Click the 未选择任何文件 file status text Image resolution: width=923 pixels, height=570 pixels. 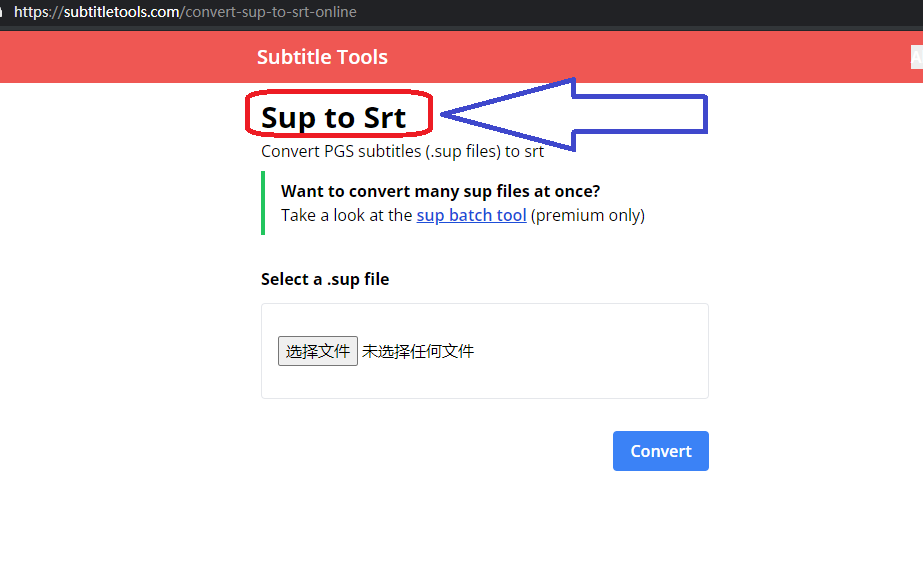(418, 351)
